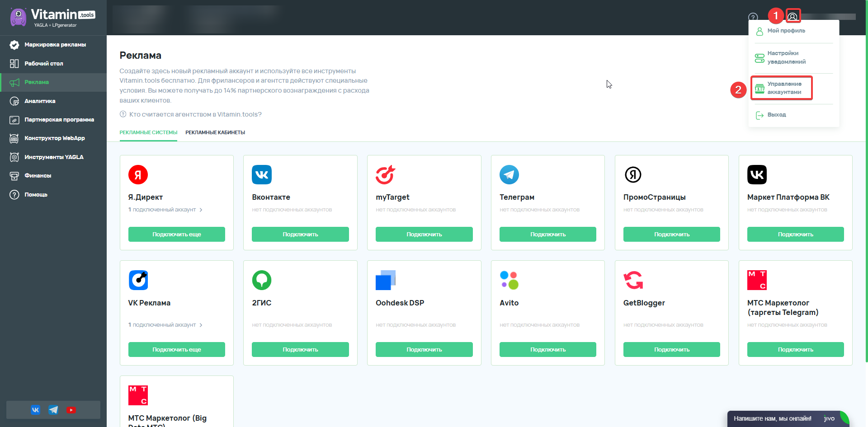Click the 2ГИС logo icon
Image resolution: width=868 pixels, height=427 pixels.
(262, 280)
